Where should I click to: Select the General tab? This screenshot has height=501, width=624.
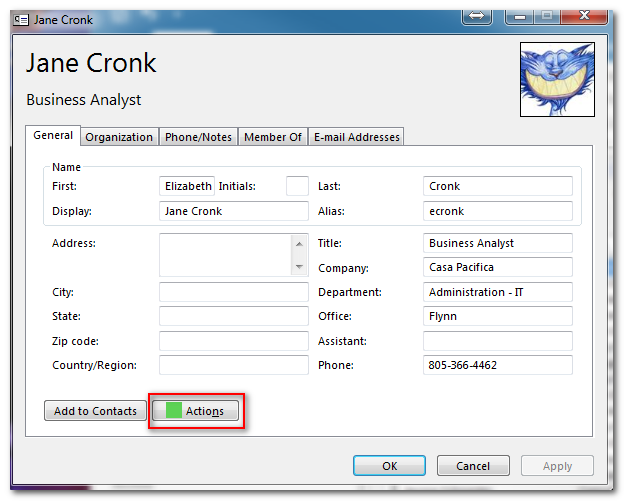point(53,135)
